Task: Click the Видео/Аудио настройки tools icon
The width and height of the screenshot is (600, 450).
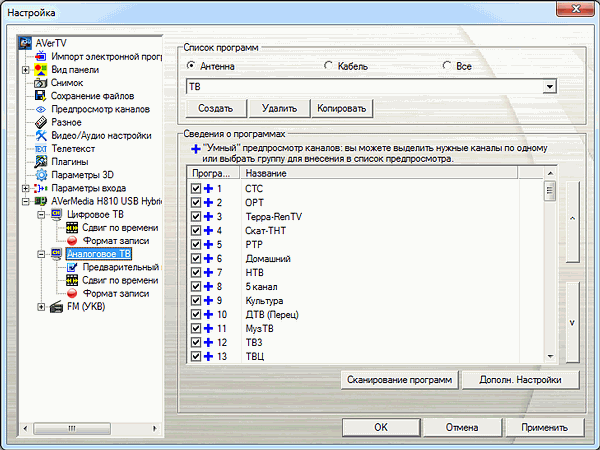Action: coord(41,135)
